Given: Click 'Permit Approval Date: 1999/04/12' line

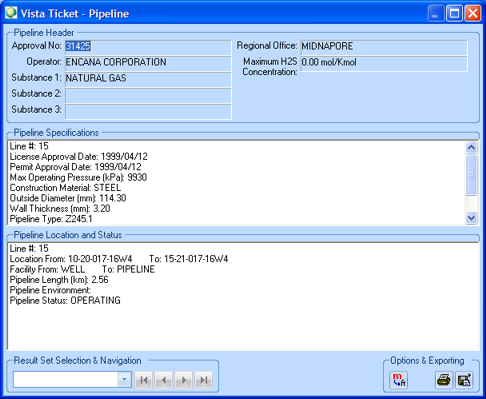Looking at the screenshot, I should [76, 167].
